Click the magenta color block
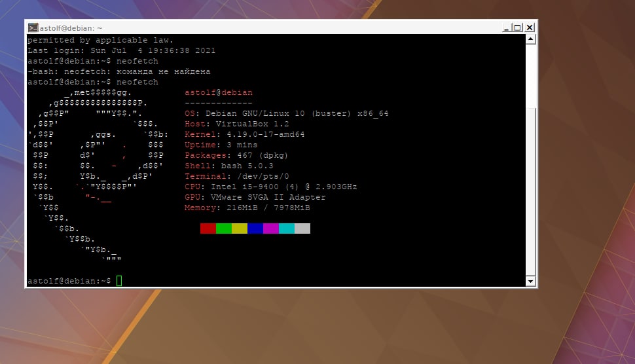Image resolution: width=635 pixels, height=364 pixels. tap(271, 228)
